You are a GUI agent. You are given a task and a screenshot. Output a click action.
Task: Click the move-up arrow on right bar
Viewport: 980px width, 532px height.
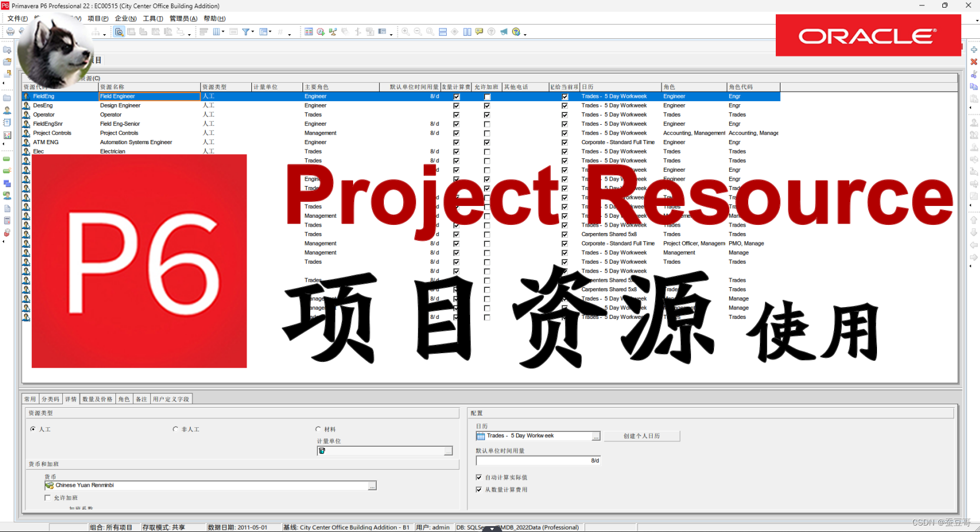pos(974,220)
